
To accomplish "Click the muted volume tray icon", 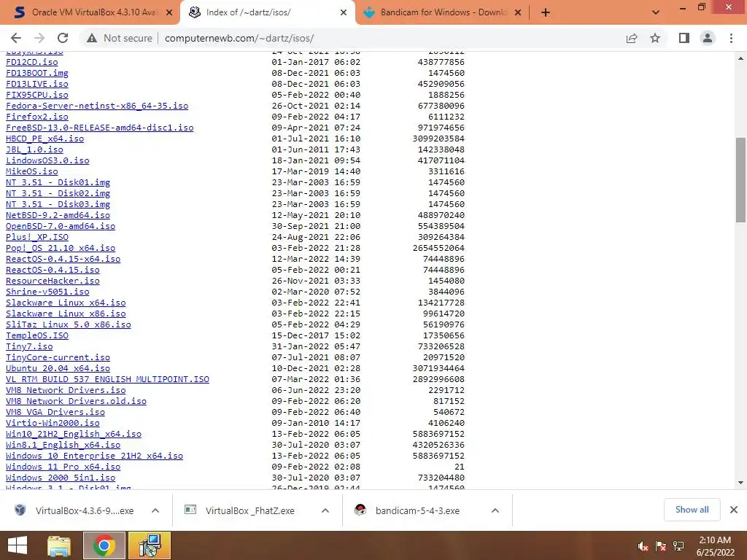I will (x=643, y=546).
